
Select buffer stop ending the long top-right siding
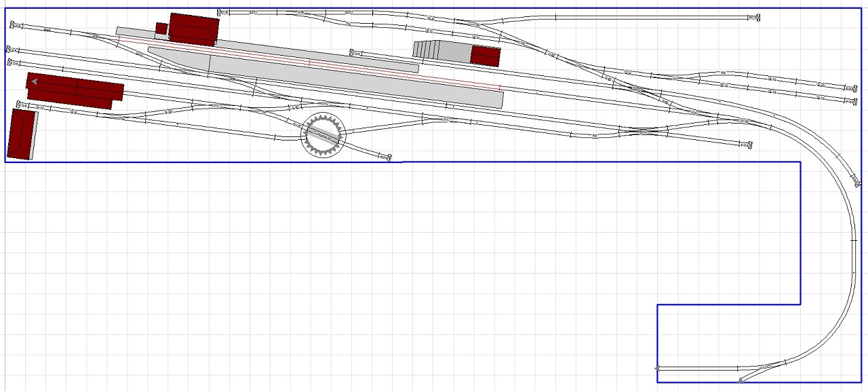coord(752,18)
